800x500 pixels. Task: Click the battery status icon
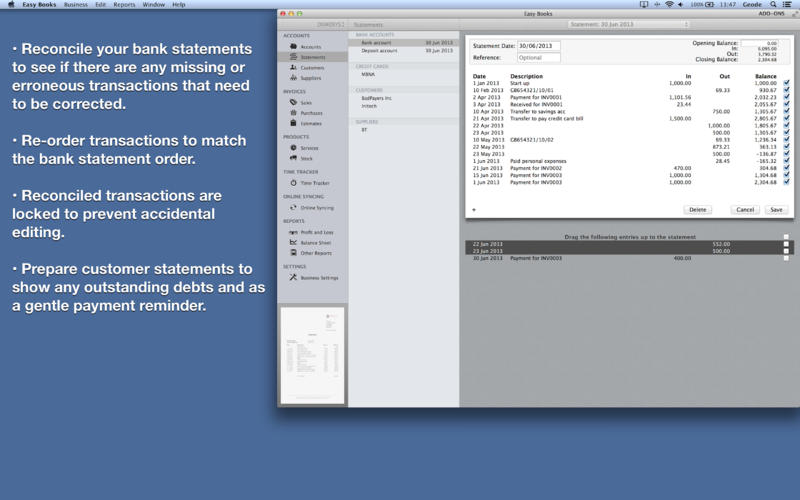point(710,4)
